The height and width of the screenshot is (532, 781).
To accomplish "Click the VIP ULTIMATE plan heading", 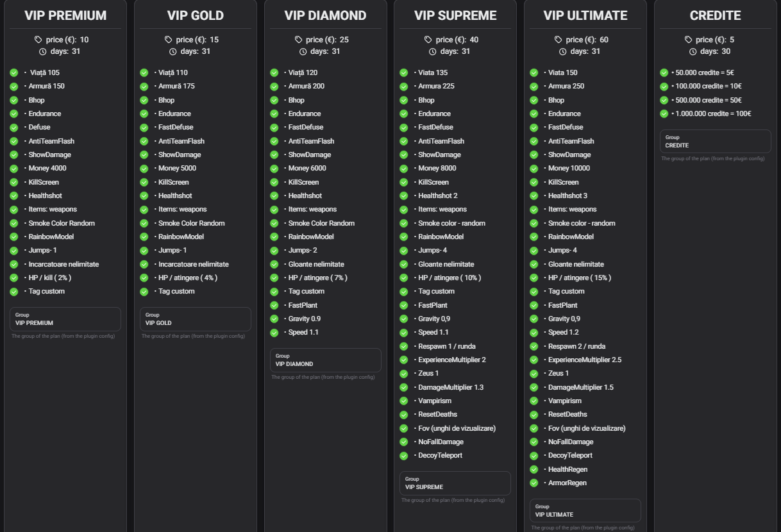I will pos(585,15).
